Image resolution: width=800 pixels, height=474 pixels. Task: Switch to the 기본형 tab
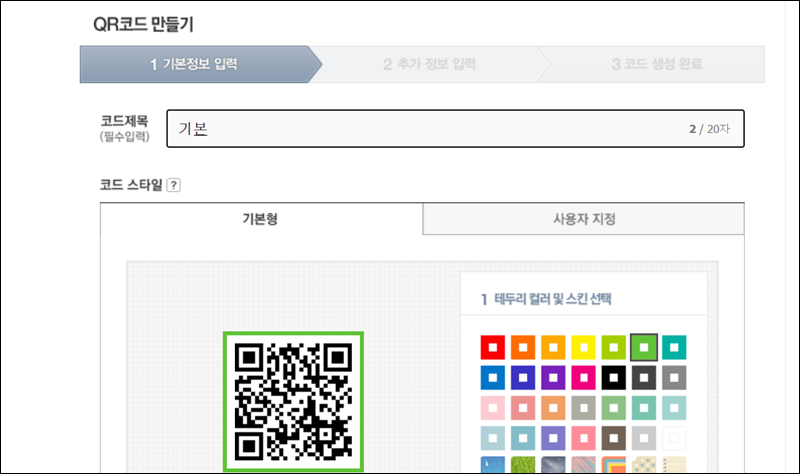pos(261,219)
